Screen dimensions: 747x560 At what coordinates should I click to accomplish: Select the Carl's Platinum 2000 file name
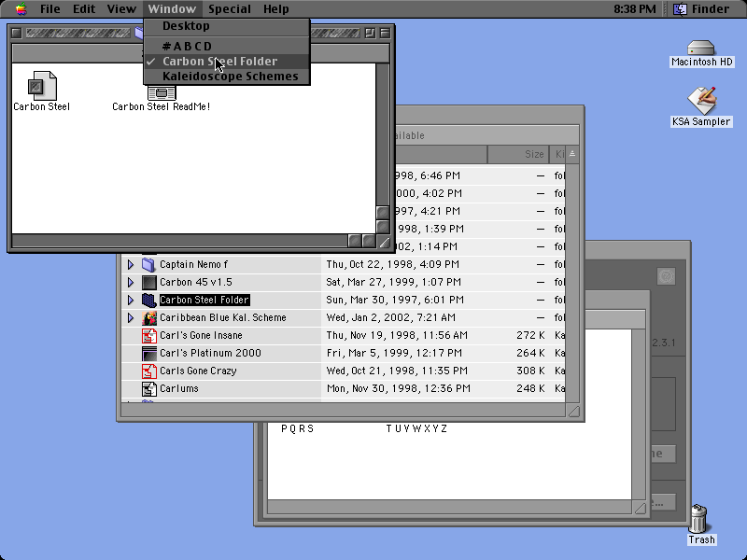(210, 354)
